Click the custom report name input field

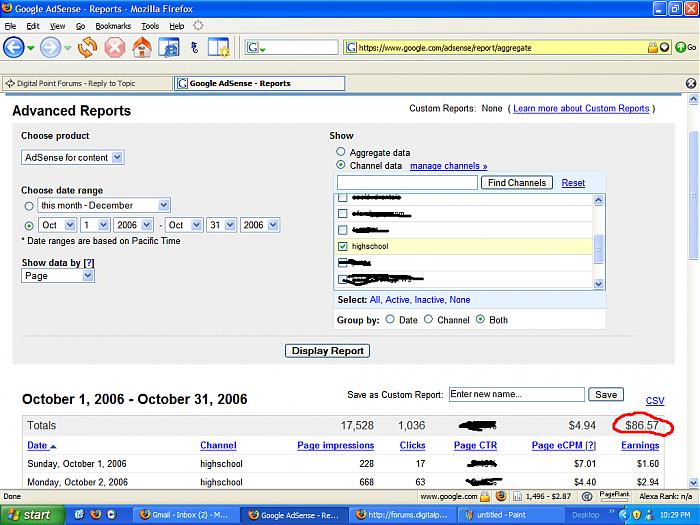tap(515, 395)
